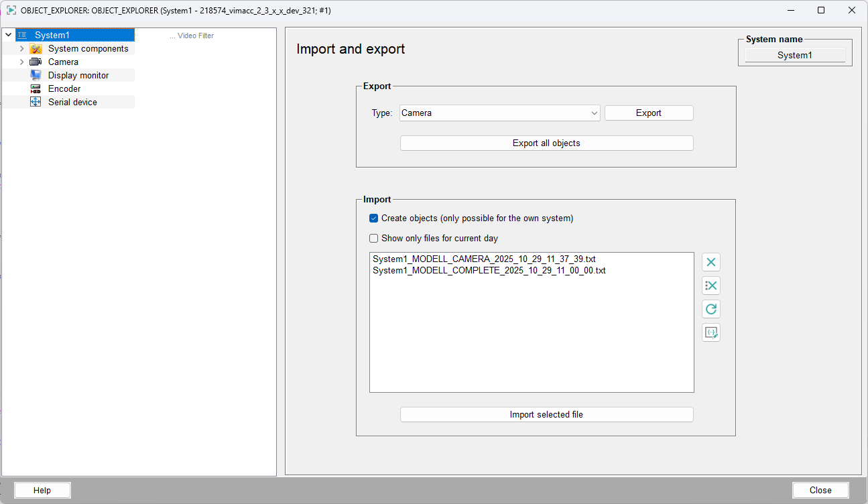Viewport: 868px width, 504px height.
Task: Uncheck Create objects checkbox
Action: tap(374, 218)
